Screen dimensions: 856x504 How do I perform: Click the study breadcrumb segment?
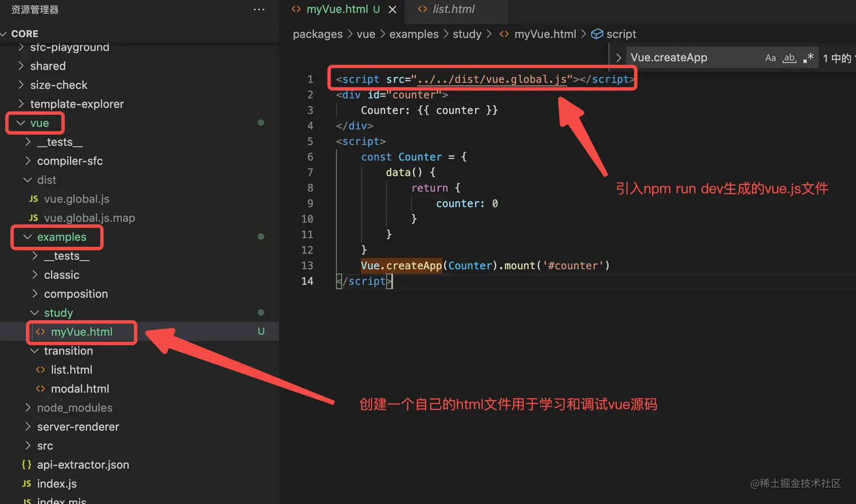click(x=467, y=34)
